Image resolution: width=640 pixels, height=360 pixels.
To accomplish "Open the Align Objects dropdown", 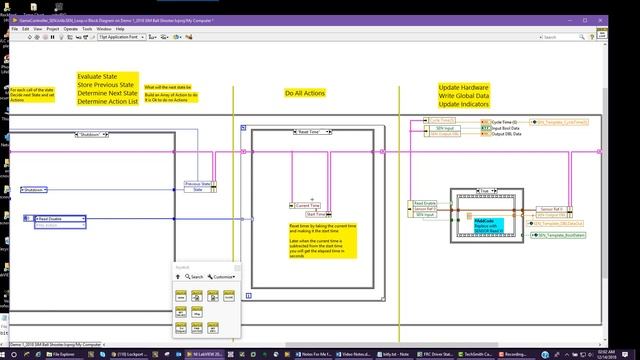I will click(x=153, y=37).
